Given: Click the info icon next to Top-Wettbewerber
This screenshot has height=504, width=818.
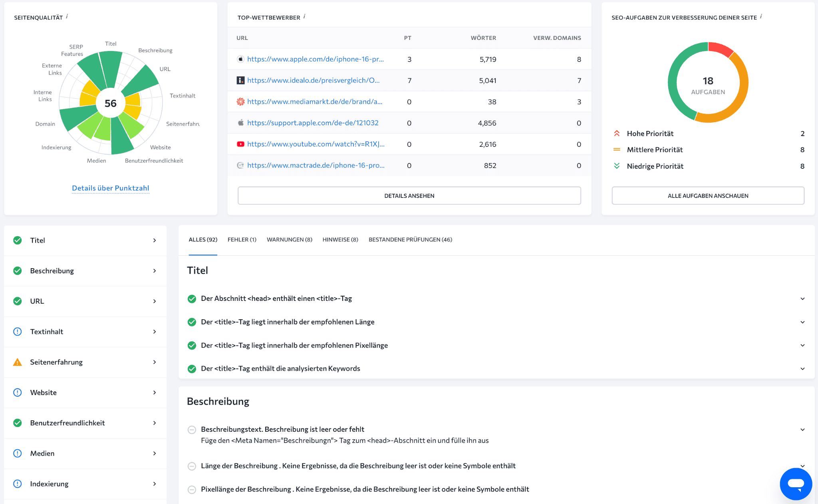Looking at the screenshot, I should 304,16.
